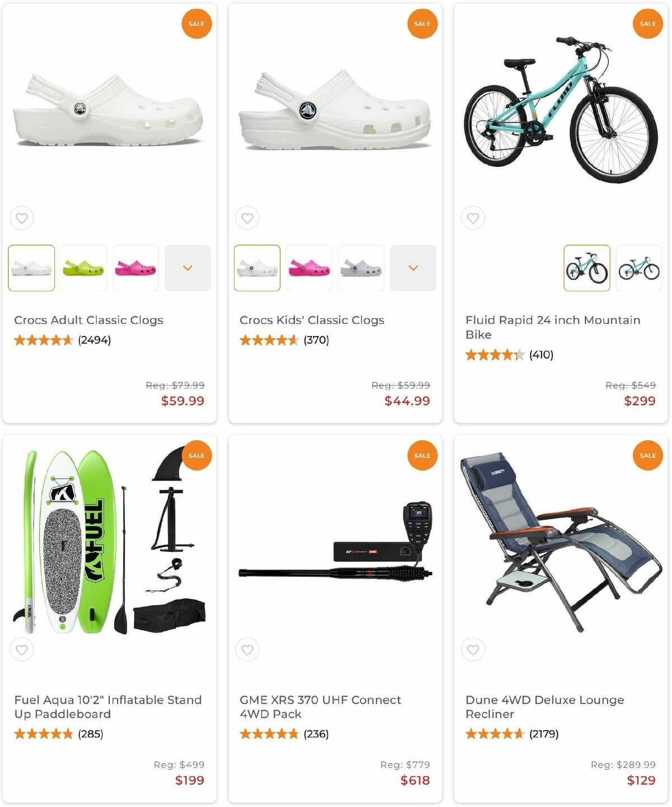672x807 pixels.
Task: Open Fluid Rapid 24 inch Mountain Bike link
Action: point(552,327)
